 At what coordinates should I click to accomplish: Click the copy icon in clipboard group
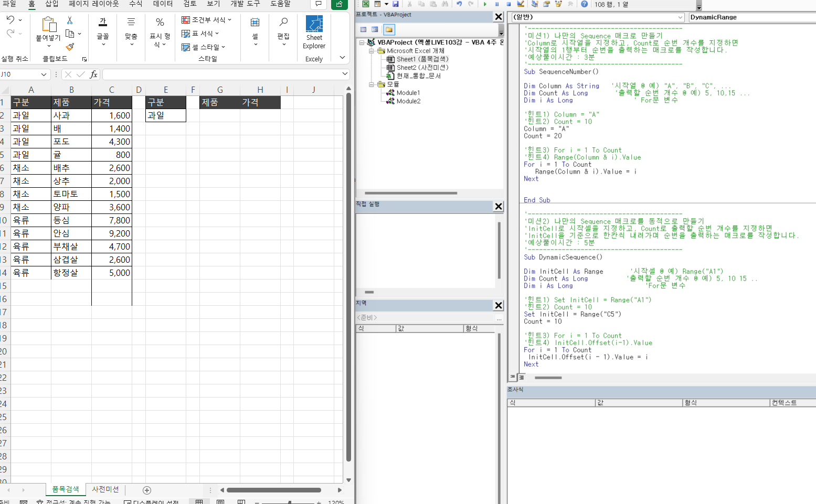pyautogui.click(x=70, y=34)
